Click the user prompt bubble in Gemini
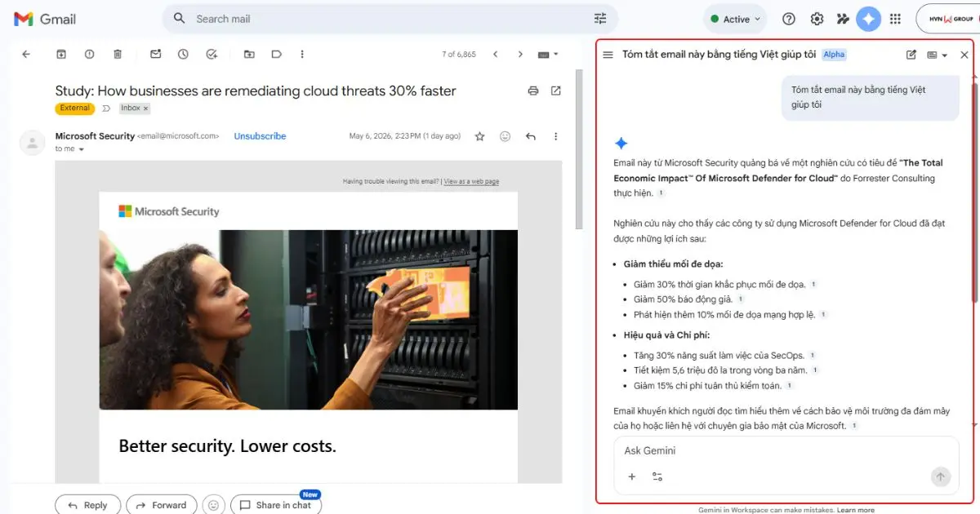 pos(871,98)
